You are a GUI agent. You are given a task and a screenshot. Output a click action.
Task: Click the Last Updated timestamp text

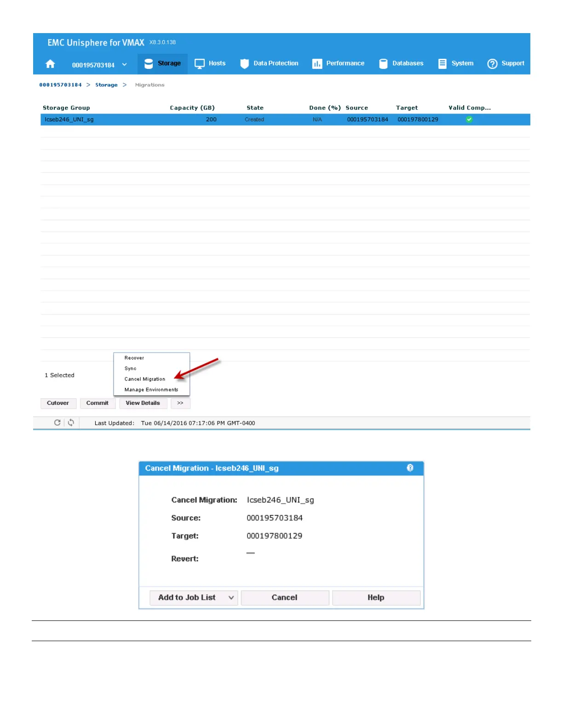point(198,423)
